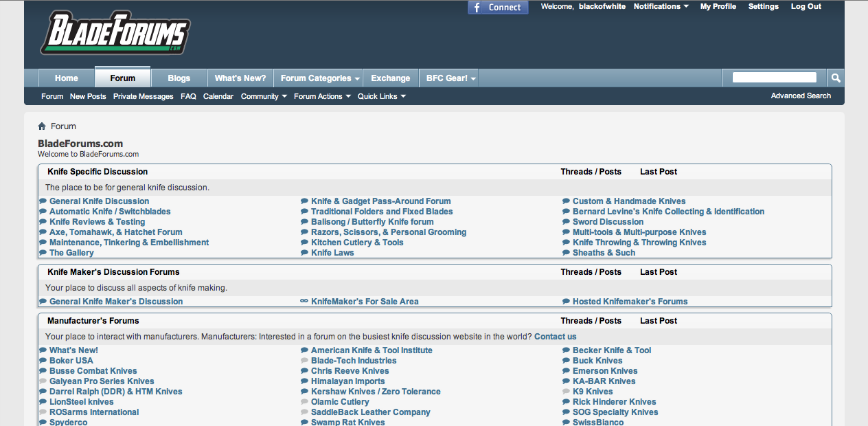
Task: Open Bernard Levine's Knife Collecting & Identification
Action: 668,212
